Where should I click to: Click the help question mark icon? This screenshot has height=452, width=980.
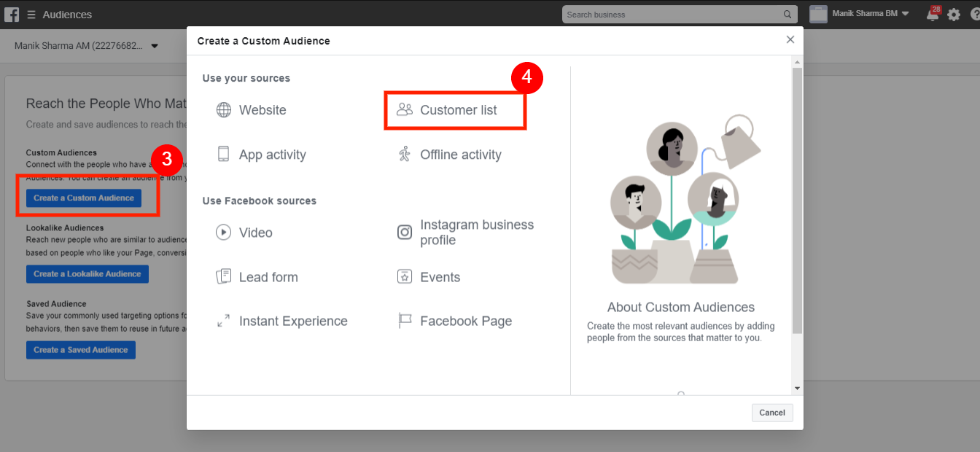click(975, 15)
